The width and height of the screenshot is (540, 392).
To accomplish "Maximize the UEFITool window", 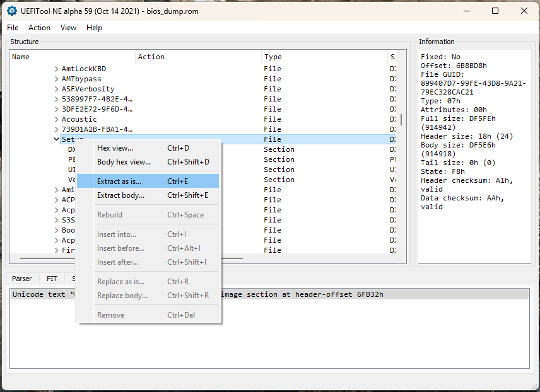I will (495, 11).
